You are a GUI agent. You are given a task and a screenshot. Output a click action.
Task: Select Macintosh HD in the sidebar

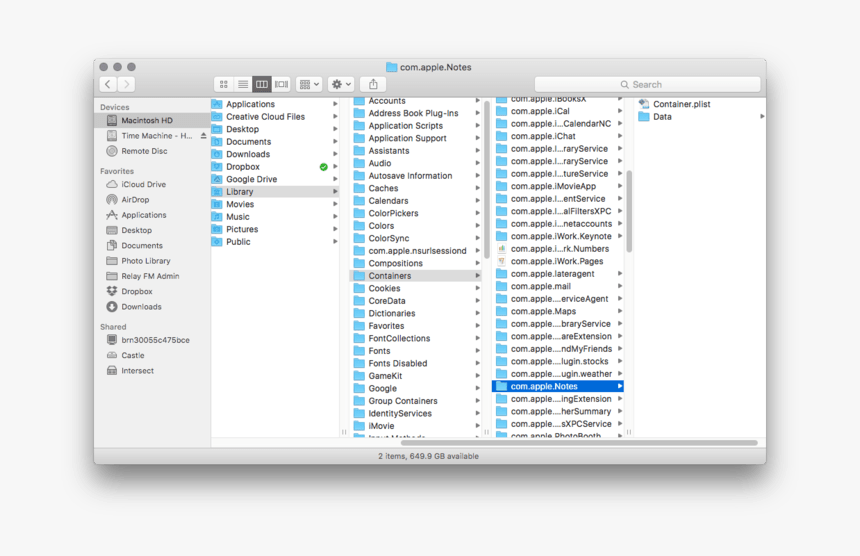click(x=152, y=120)
